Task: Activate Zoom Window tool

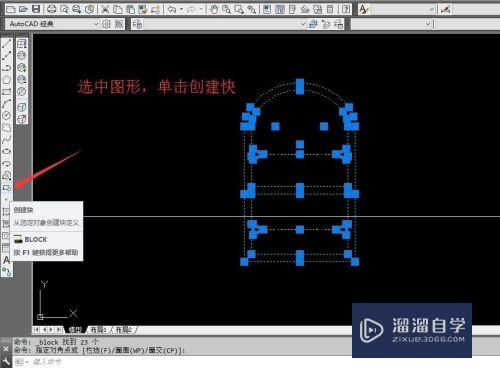Action: coord(239,9)
